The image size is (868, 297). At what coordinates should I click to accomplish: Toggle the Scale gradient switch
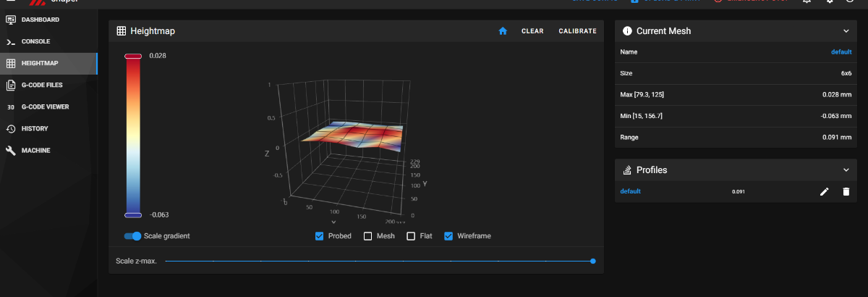[x=132, y=236]
